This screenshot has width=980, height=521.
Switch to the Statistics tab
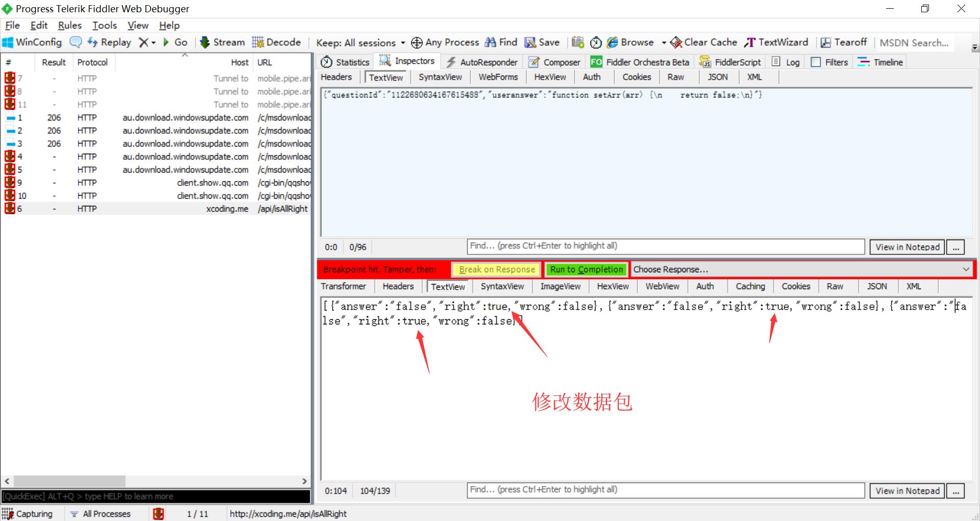[345, 62]
